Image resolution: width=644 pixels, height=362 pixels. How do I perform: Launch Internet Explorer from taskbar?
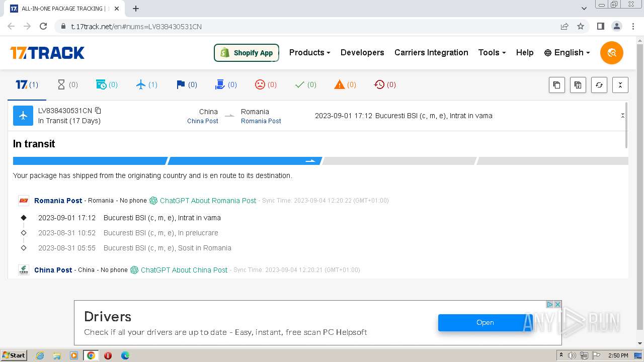pyautogui.click(x=40, y=355)
